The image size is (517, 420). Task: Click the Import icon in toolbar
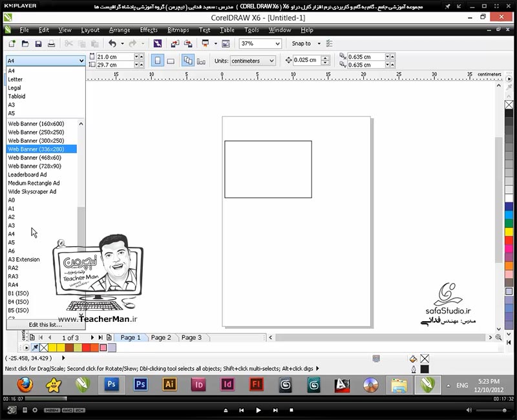click(175, 43)
